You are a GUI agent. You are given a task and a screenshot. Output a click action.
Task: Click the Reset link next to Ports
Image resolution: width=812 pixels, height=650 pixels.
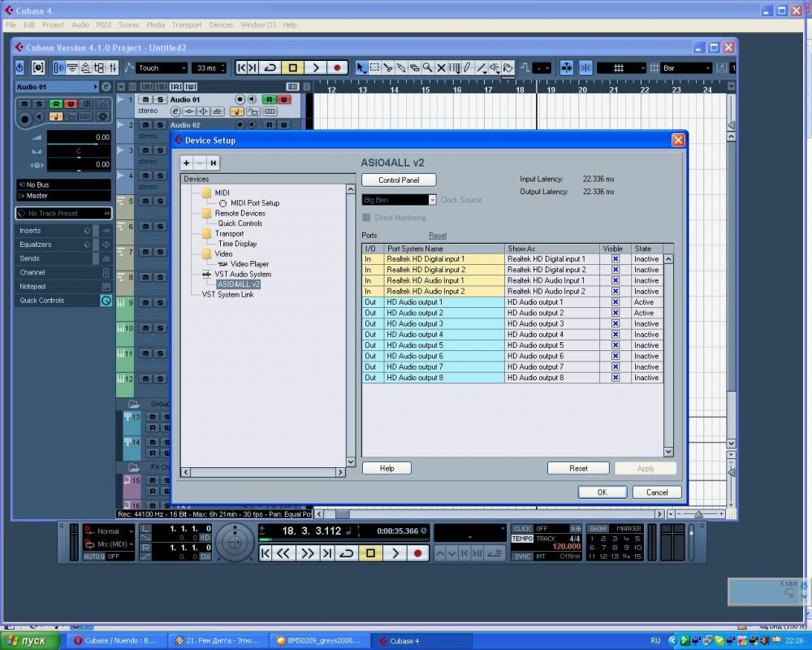tap(438, 236)
